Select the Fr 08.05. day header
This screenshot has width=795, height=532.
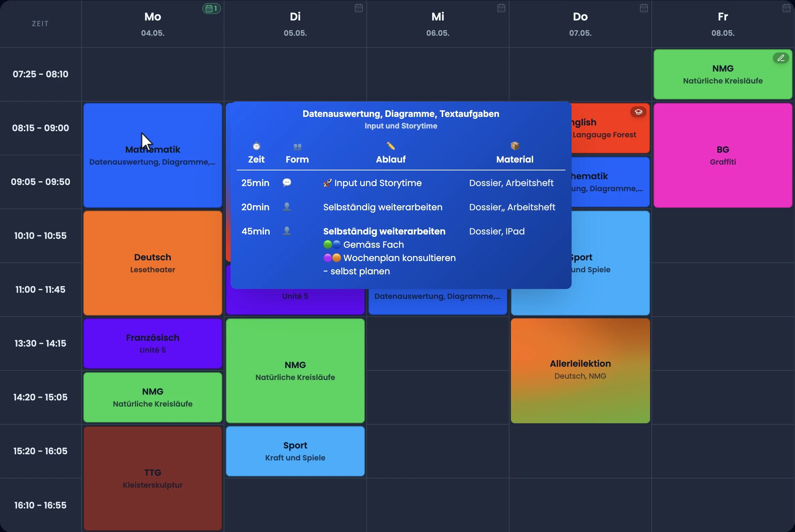click(x=723, y=24)
